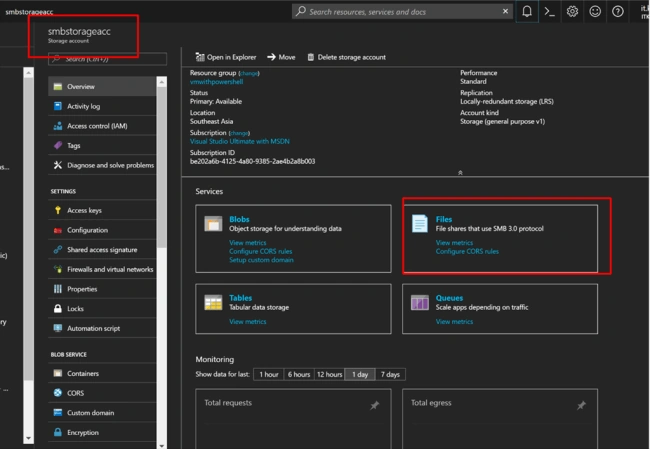The image size is (650, 449).
Task: Click the menu scrollbar down arrow
Action: tap(162, 445)
